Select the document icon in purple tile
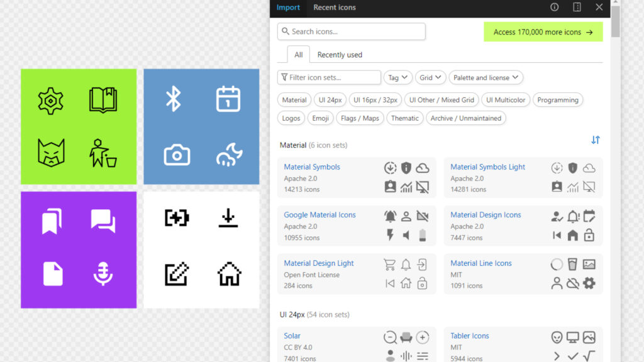Viewport: 644px width, 362px height. (53, 274)
